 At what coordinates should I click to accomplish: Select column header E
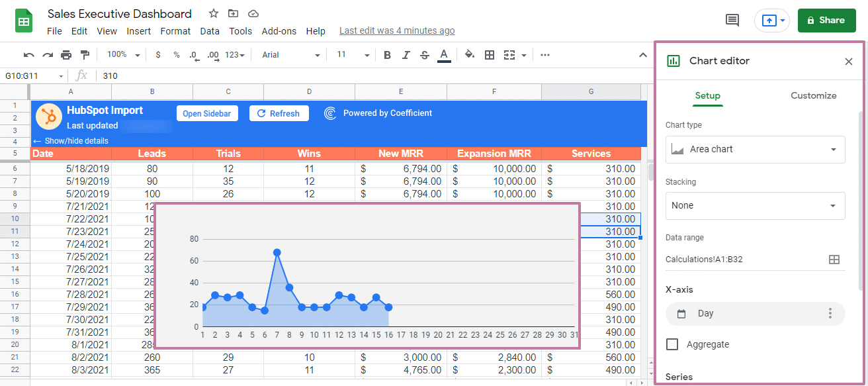401,91
